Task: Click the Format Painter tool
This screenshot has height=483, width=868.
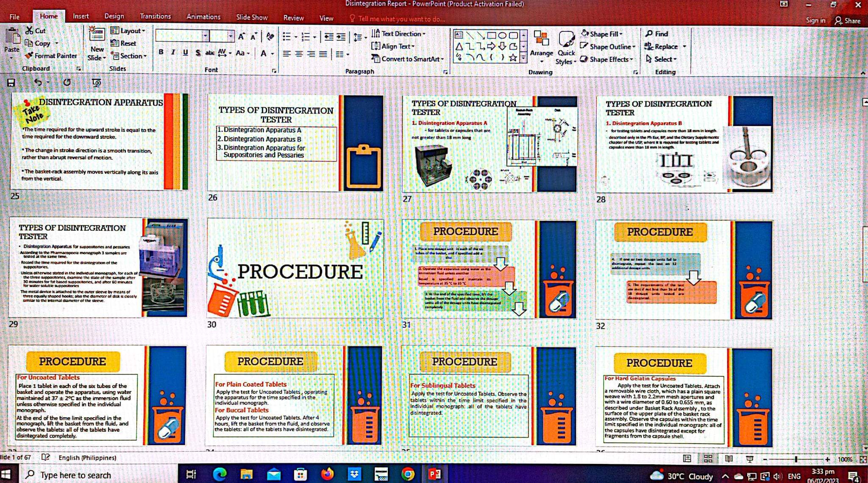Action: (x=51, y=56)
